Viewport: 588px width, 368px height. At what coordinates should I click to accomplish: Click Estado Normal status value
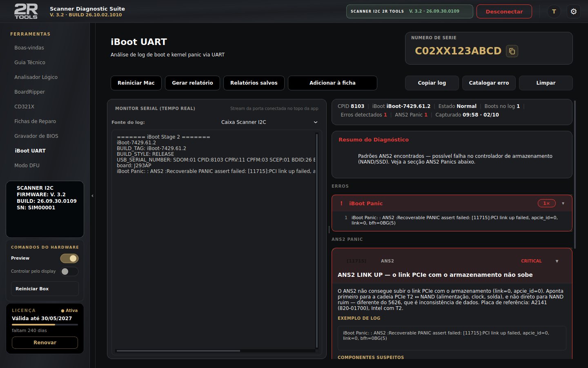point(457,106)
